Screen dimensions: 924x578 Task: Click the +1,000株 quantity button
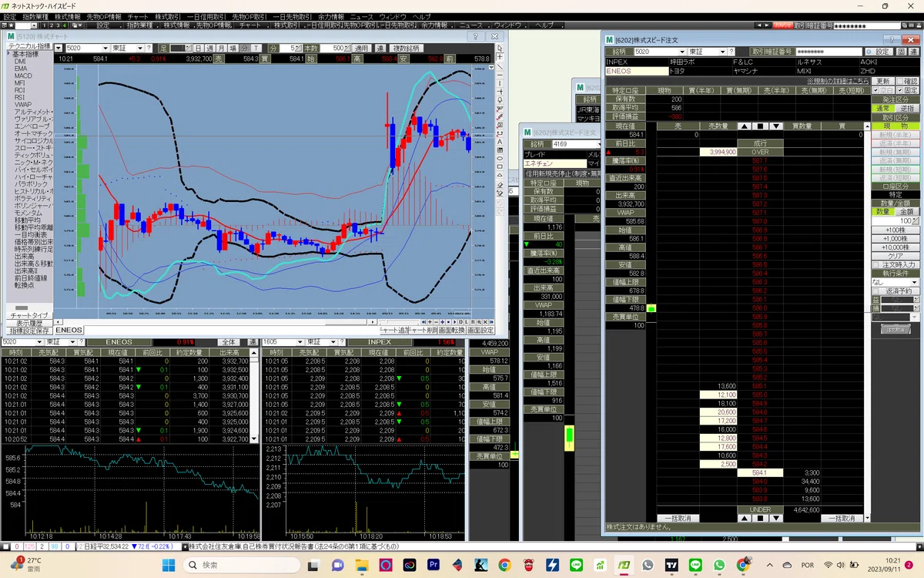pyautogui.click(x=895, y=239)
